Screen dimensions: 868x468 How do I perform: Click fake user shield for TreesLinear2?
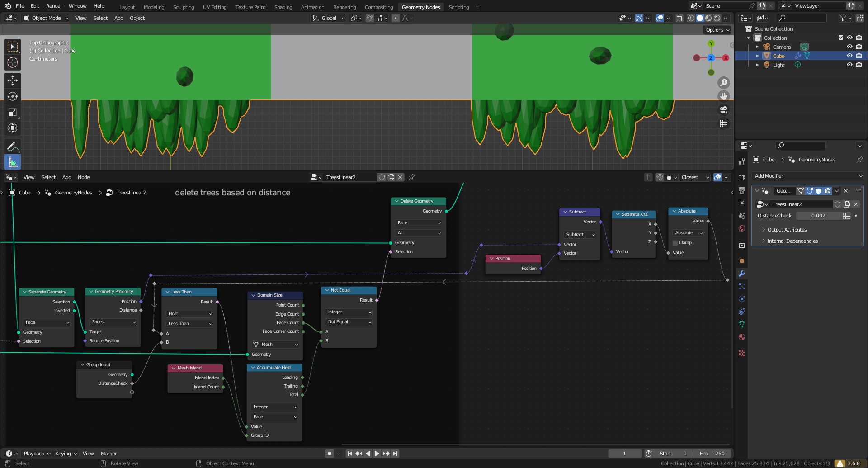(x=382, y=177)
